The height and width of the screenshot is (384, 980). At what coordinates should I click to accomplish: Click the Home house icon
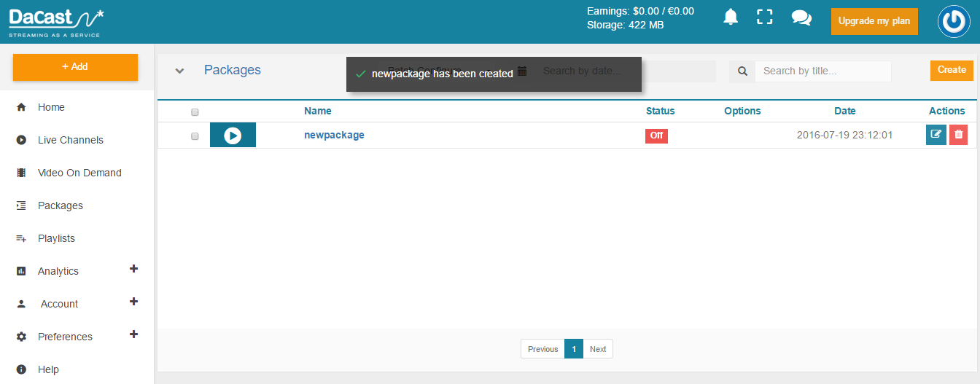(x=21, y=107)
